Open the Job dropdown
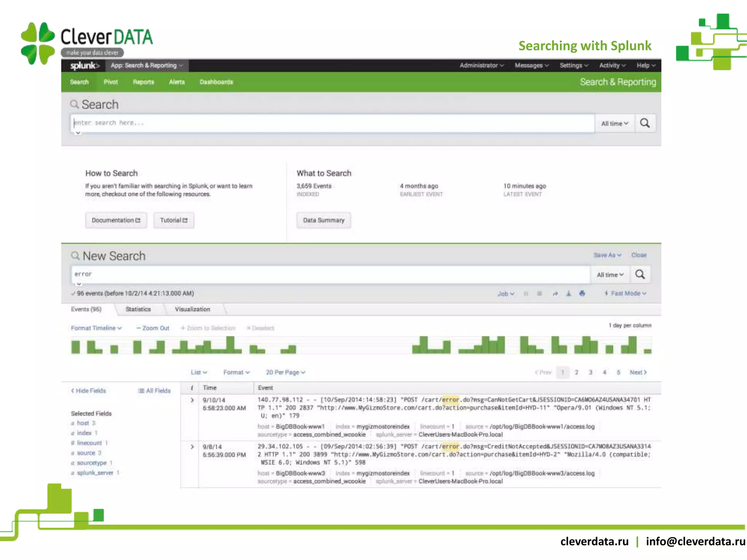Screen dimensions: 747x560 [x=506, y=294]
